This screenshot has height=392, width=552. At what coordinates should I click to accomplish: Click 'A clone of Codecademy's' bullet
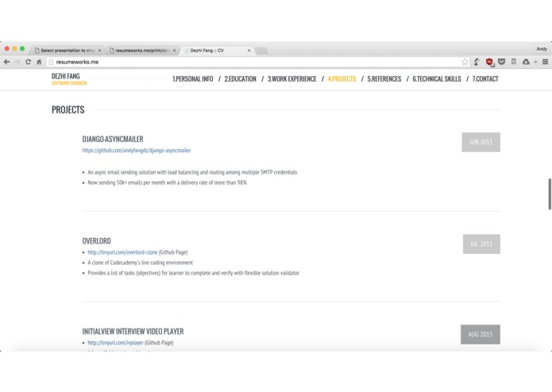pos(140,263)
